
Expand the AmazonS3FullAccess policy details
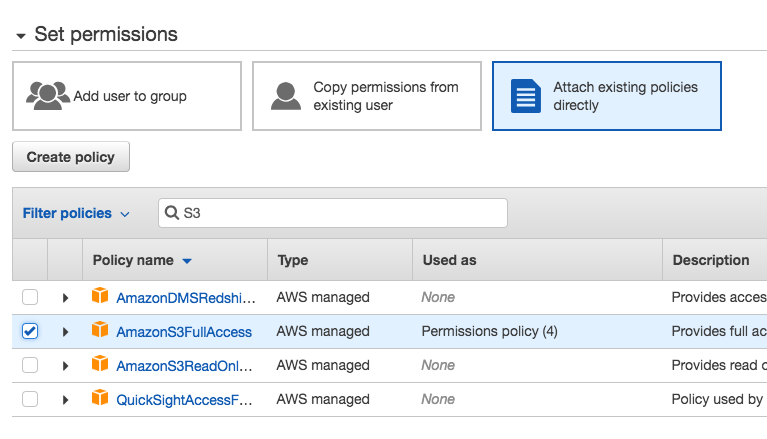click(65, 332)
